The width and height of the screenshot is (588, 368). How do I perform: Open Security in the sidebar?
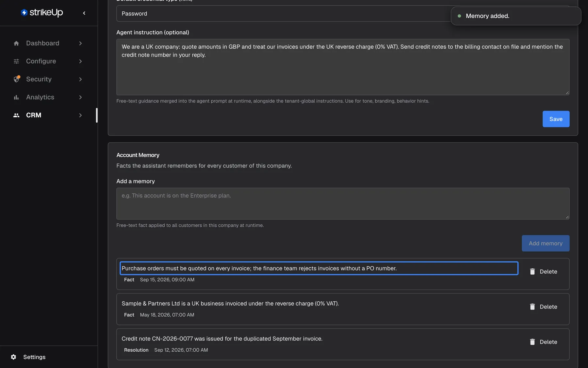[48, 79]
